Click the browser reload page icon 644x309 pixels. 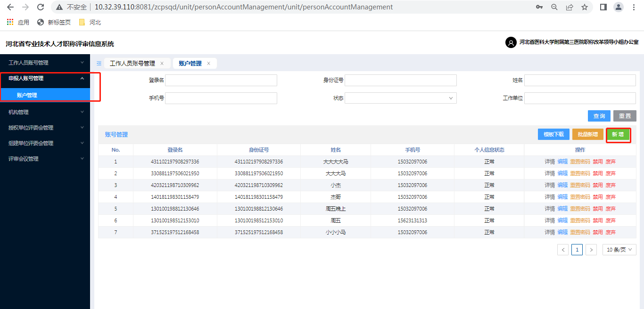point(41,7)
